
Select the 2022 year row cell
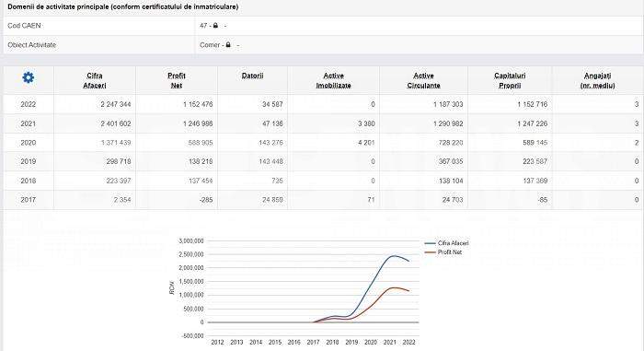(x=29, y=104)
